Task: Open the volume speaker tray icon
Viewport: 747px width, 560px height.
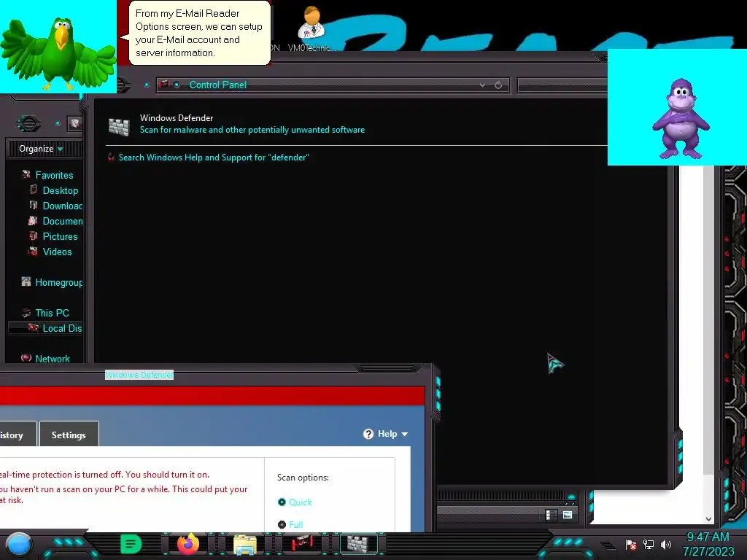Action: (666, 544)
